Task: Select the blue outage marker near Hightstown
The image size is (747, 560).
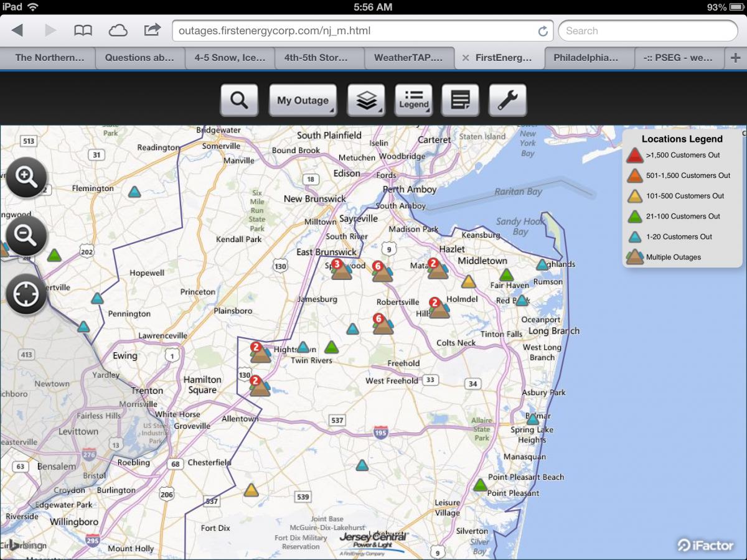Action: 303,347
